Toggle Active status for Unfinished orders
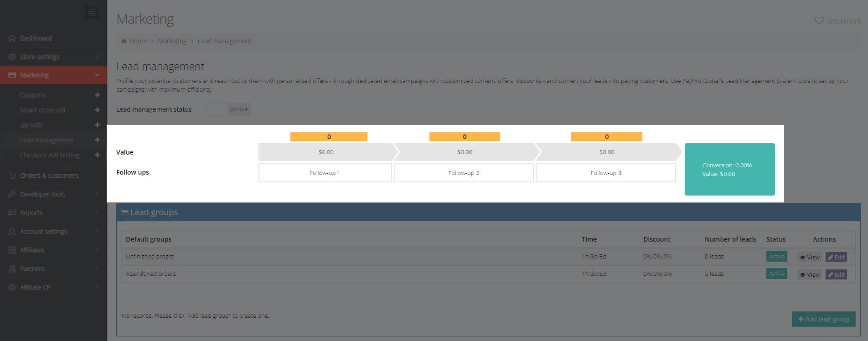Viewport: 868px width, 341px height. [776, 257]
